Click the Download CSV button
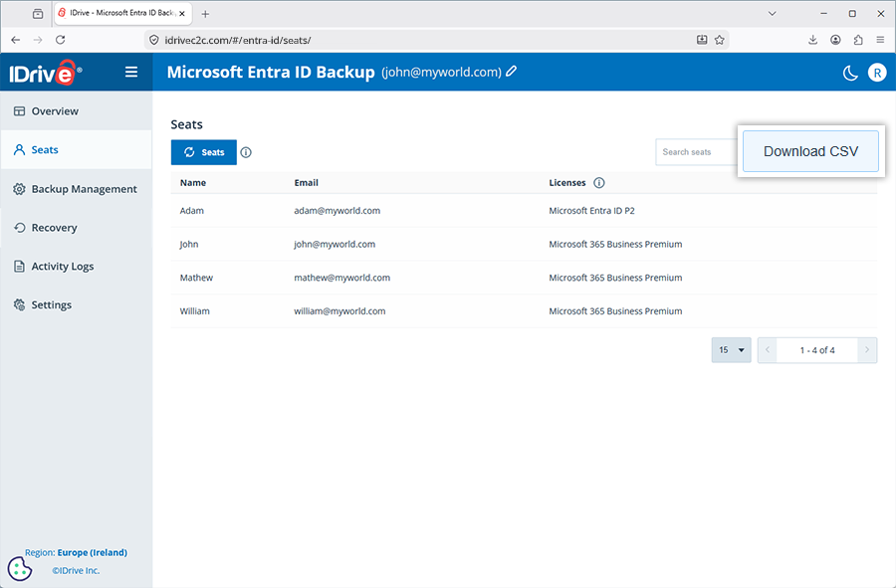Screen dimensions: 896x588 (x=810, y=151)
